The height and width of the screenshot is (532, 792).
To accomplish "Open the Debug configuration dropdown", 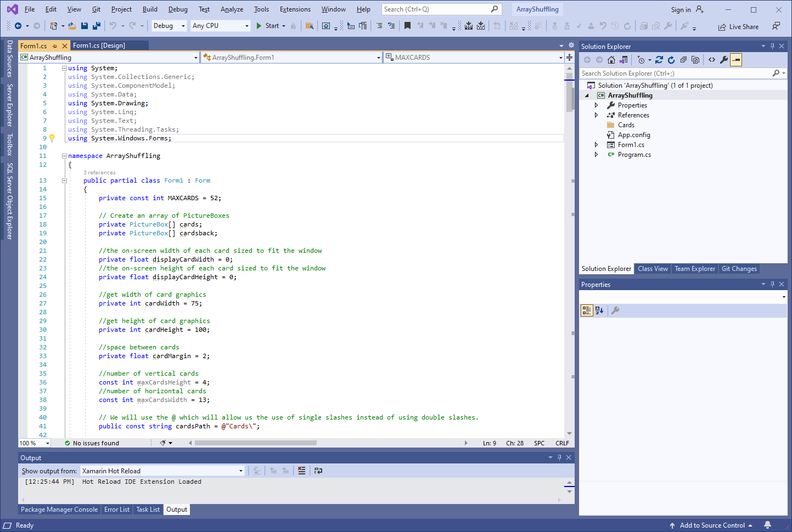I will coord(170,26).
